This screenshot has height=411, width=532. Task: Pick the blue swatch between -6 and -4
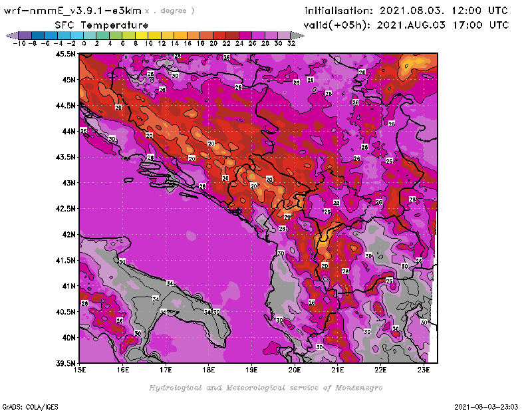coord(51,35)
